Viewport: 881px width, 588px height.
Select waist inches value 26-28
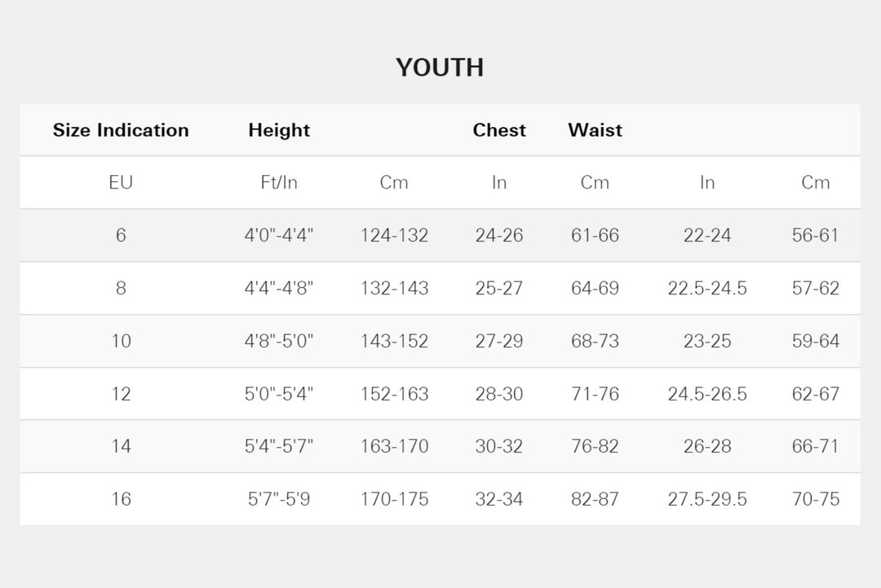pyautogui.click(x=707, y=446)
